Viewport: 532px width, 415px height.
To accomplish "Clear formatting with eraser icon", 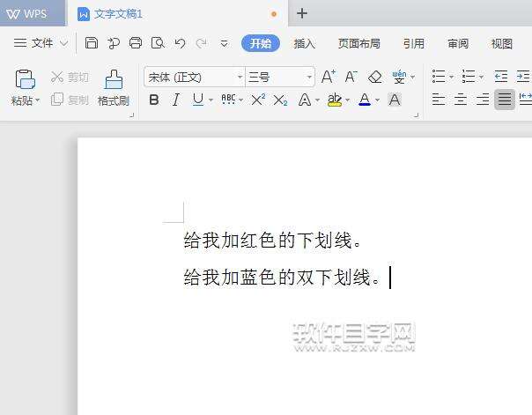I will click(x=375, y=77).
